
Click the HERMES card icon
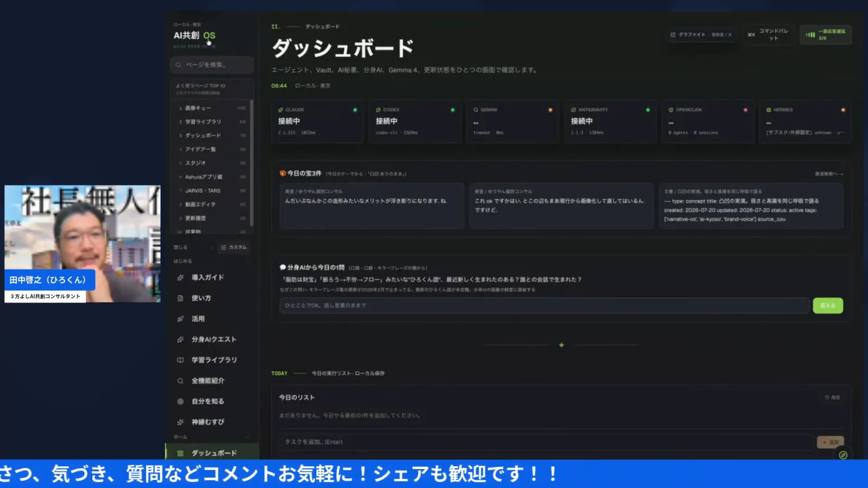pos(769,110)
